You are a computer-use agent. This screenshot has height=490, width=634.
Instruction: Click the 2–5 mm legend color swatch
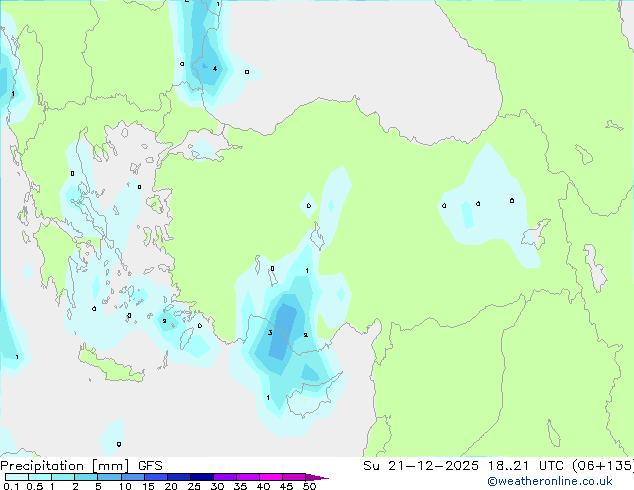click(86, 477)
